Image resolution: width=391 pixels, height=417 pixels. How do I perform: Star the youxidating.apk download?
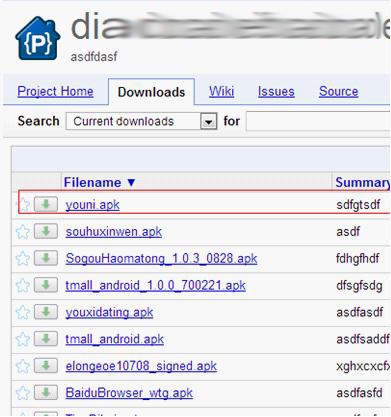pos(23,313)
